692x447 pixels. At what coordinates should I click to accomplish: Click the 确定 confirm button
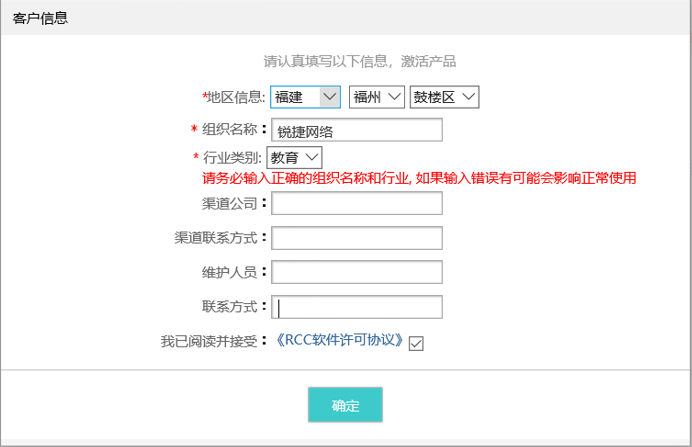[x=345, y=405]
